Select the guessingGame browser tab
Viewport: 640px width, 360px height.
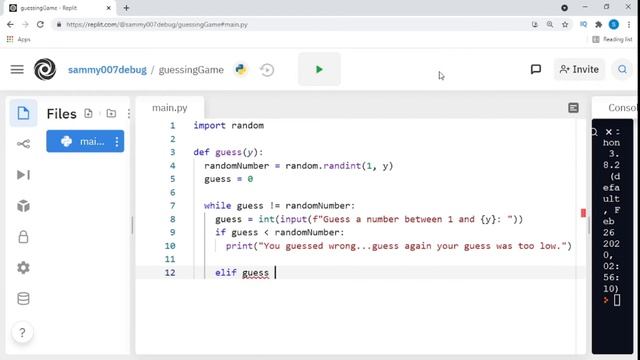tap(61, 8)
